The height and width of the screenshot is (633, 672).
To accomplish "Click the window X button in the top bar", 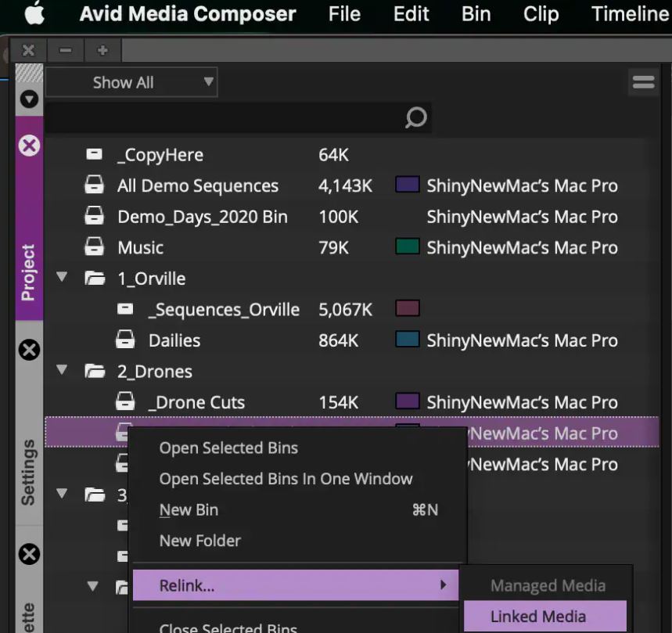I will (x=28, y=50).
